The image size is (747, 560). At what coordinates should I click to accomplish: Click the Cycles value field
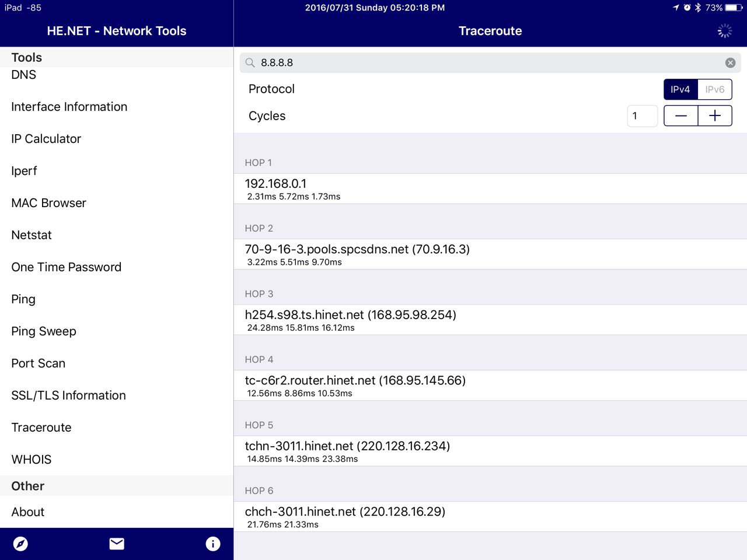[x=642, y=116]
